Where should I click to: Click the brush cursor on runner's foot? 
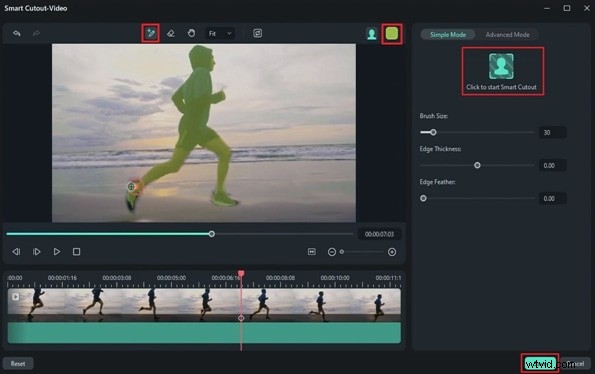pyautogui.click(x=131, y=187)
